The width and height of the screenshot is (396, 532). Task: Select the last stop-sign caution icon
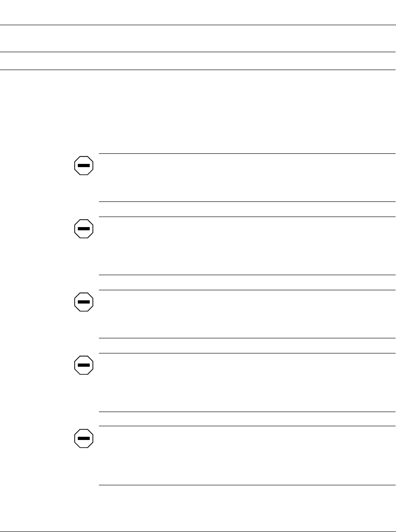pyautogui.click(x=84, y=438)
